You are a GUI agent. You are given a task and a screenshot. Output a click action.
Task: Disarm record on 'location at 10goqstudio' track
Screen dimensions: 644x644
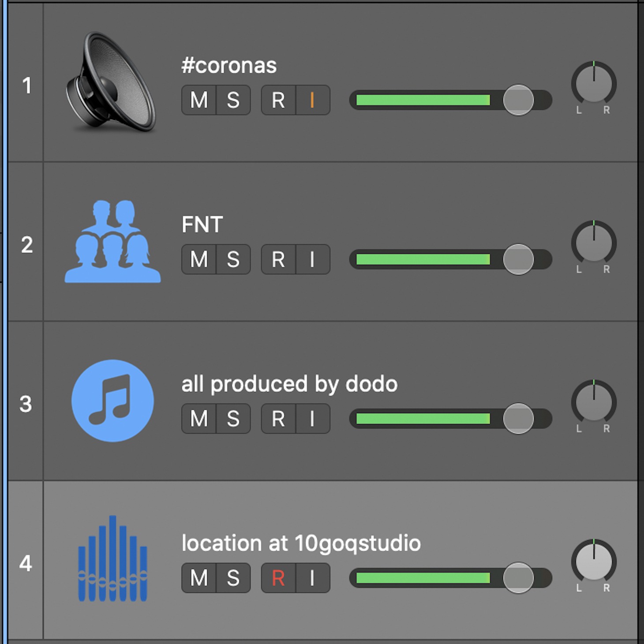click(278, 578)
